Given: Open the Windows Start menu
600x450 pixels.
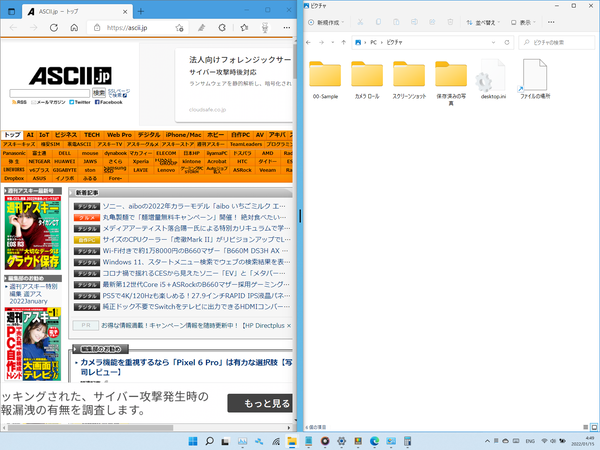Looking at the screenshot, I should click(x=193, y=441).
